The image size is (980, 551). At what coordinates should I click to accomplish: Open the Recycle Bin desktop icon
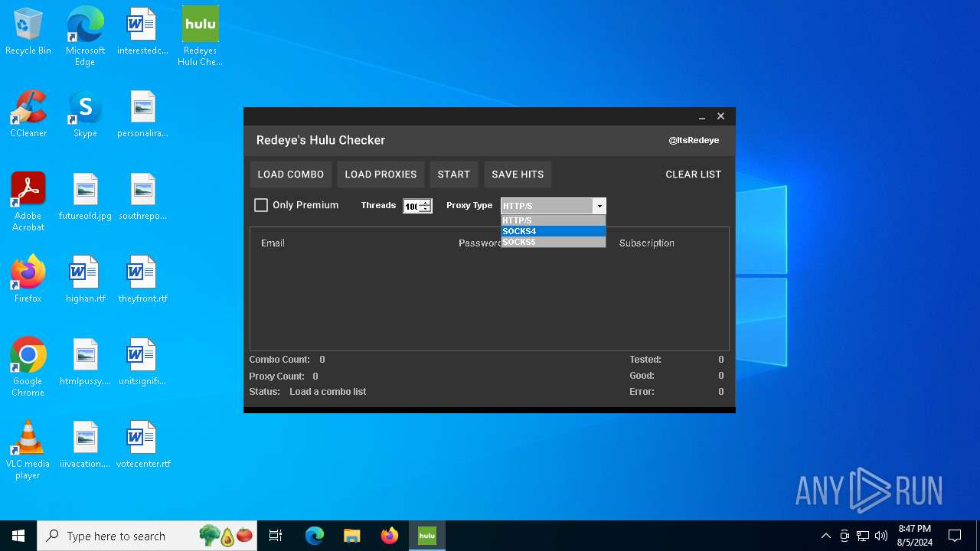point(28,32)
